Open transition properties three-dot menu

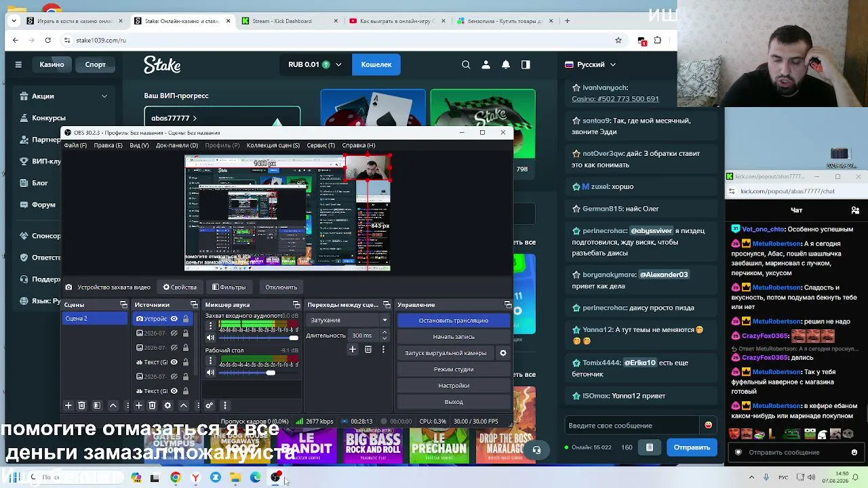tap(383, 349)
